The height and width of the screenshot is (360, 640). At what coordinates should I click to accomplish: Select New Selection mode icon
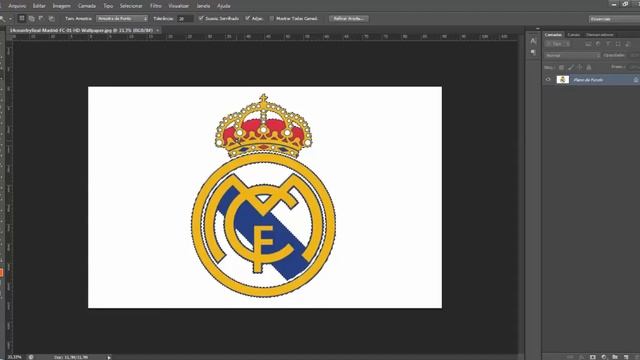22,19
